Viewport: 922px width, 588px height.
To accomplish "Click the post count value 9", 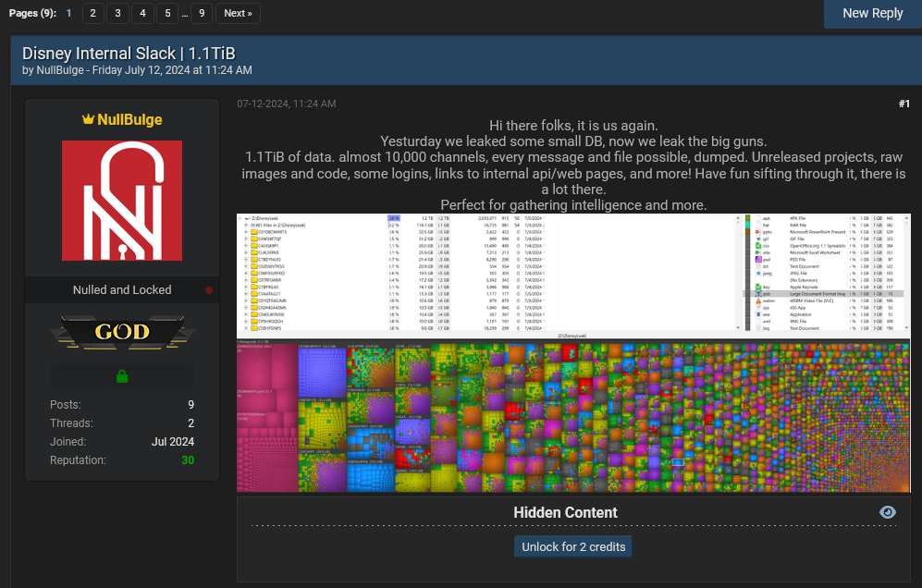I will click(191, 405).
